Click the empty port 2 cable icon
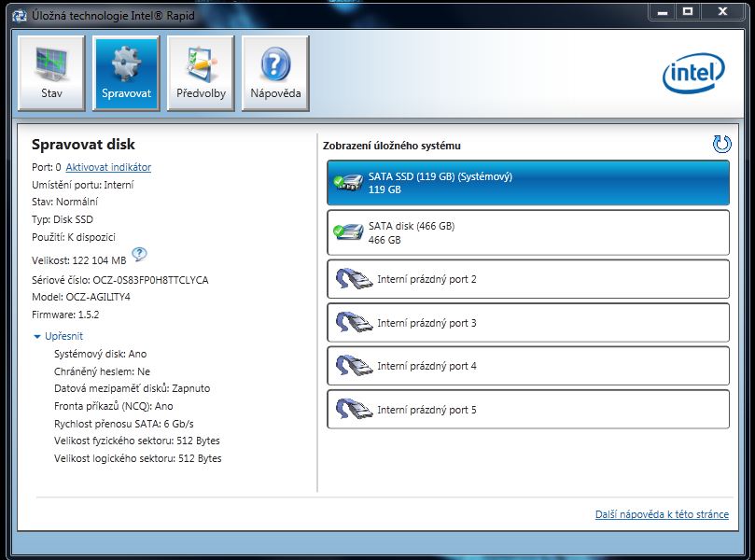 (x=354, y=279)
